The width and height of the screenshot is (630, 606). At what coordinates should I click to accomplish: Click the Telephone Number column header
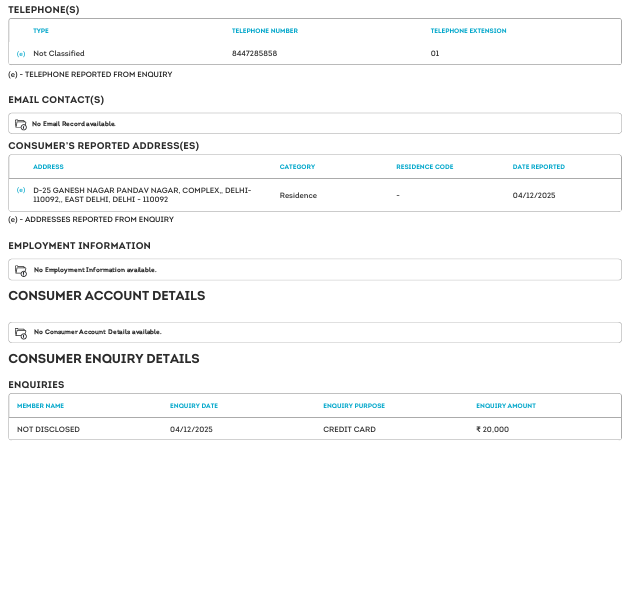(264, 31)
